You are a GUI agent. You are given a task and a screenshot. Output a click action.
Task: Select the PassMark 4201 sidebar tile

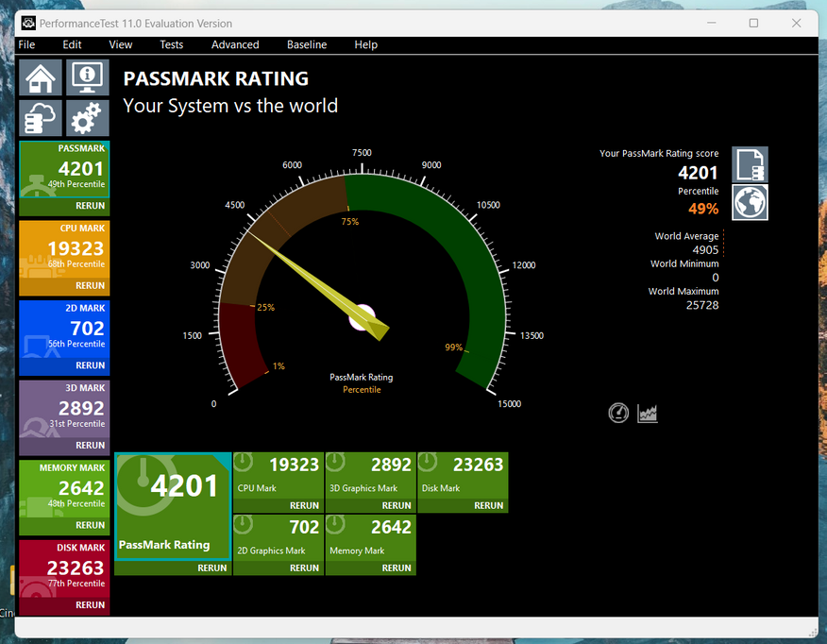(64, 169)
